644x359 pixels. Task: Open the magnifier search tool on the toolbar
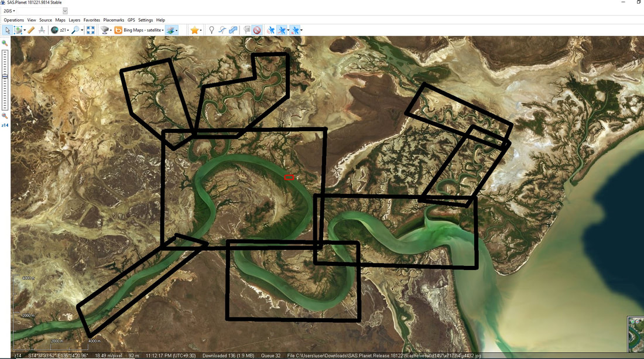tap(74, 30)
